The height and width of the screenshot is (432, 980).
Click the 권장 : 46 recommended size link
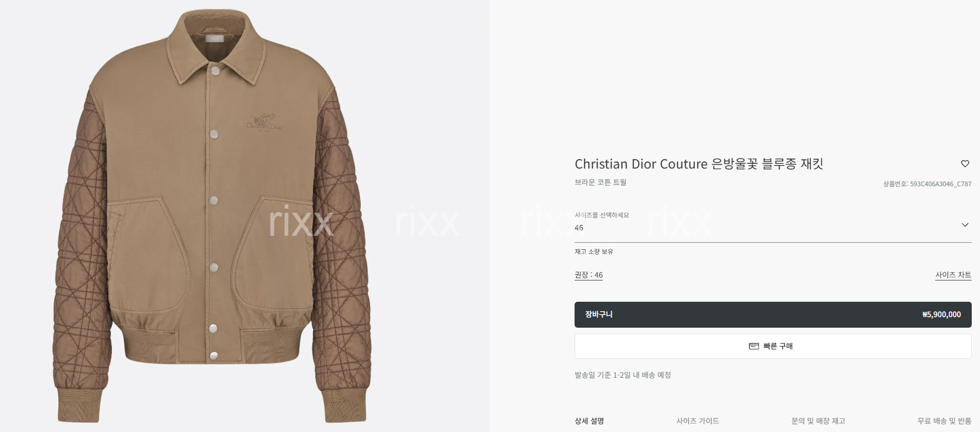pos(589,275)
